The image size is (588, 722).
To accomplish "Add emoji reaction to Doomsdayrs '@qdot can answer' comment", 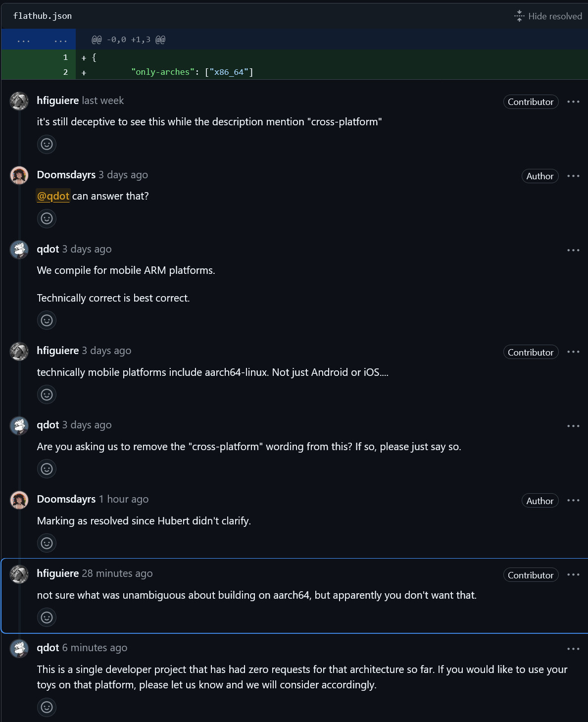I will 47,218.
